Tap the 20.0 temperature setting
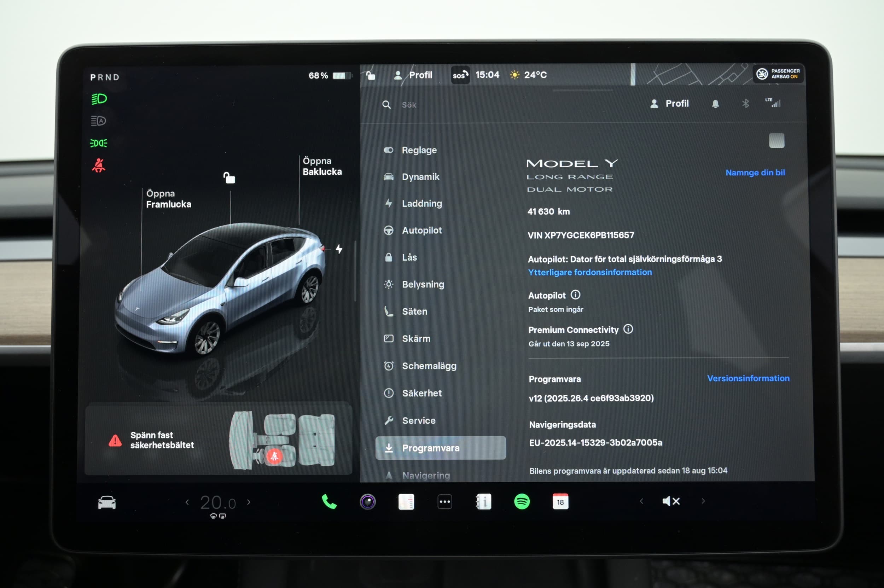Screen dimensions: 884x588 click(x=218, y=502)
